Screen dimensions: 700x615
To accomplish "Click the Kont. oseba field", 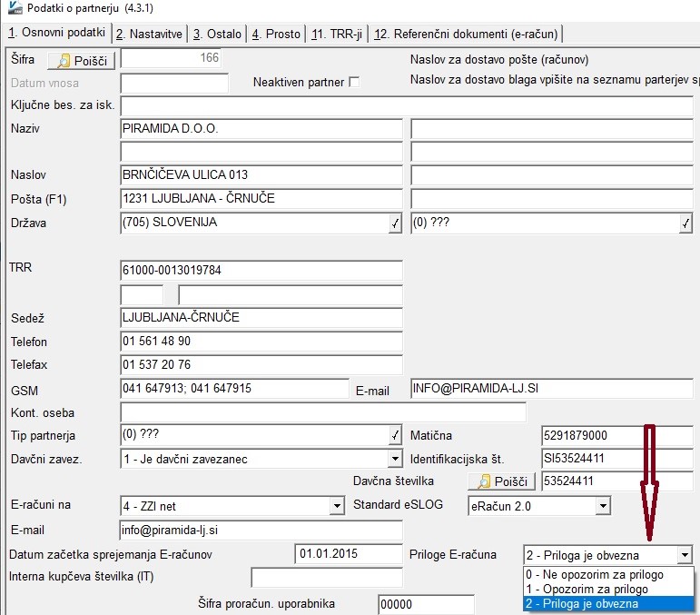I will click(x=323, y=412).
